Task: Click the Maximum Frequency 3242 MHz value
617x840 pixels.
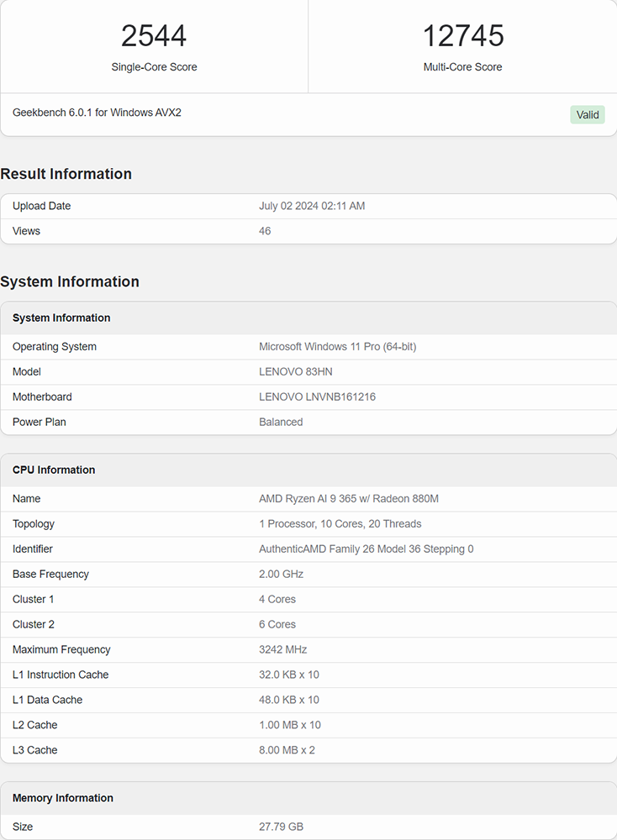Action: pyautogui.click(x=282, y=650)
